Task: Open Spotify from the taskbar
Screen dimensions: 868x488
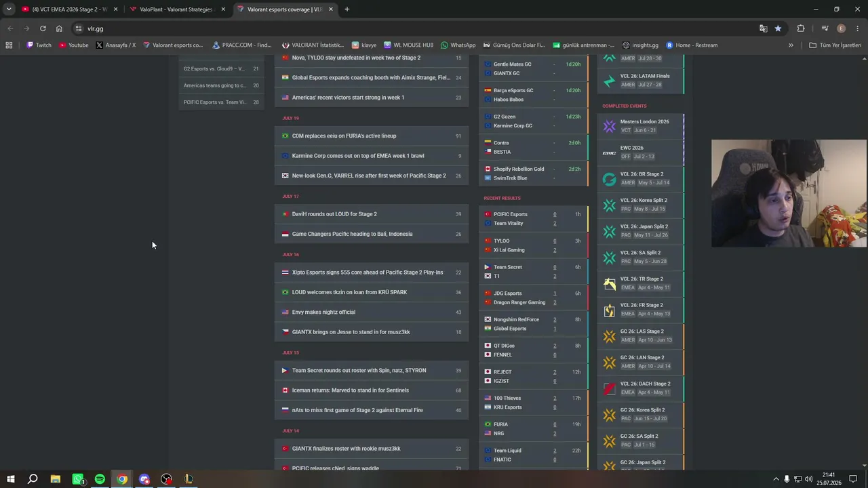Action: [100, 479]
